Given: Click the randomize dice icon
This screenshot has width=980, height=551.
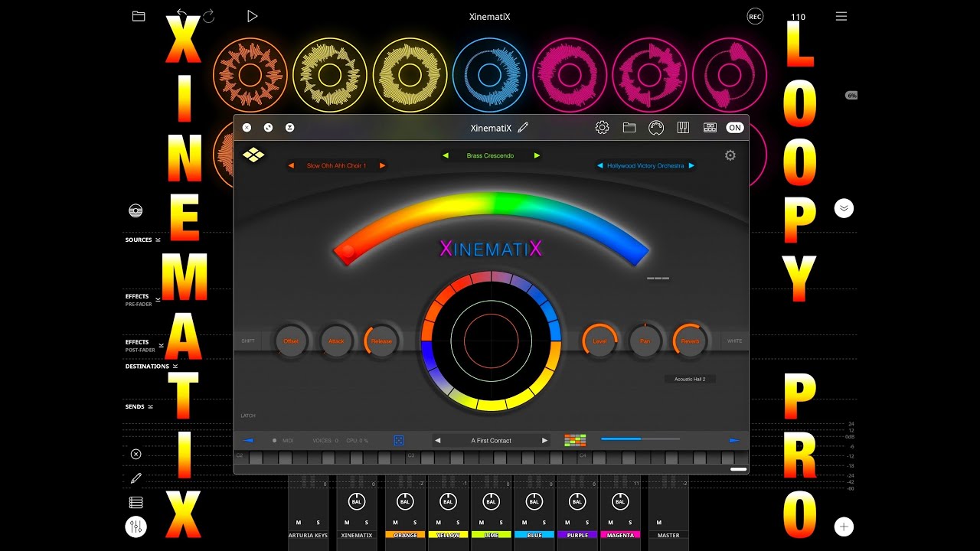Looking at the screenshot, I should [399, 440].
